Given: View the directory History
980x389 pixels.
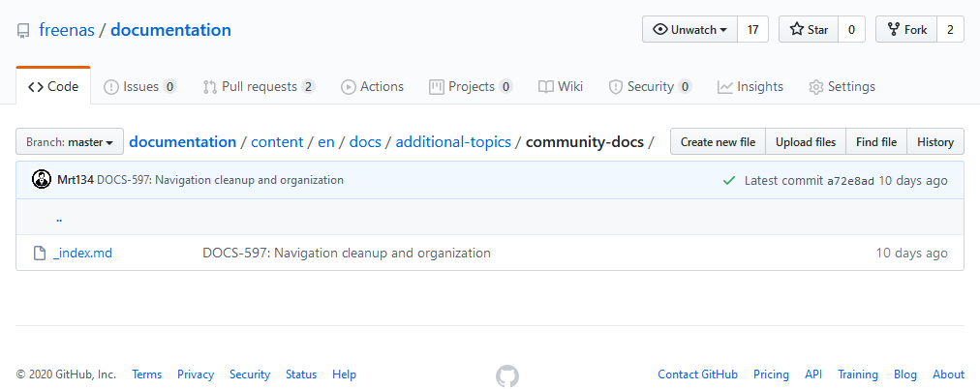Looking at the screenshot, I should [934, 142].
